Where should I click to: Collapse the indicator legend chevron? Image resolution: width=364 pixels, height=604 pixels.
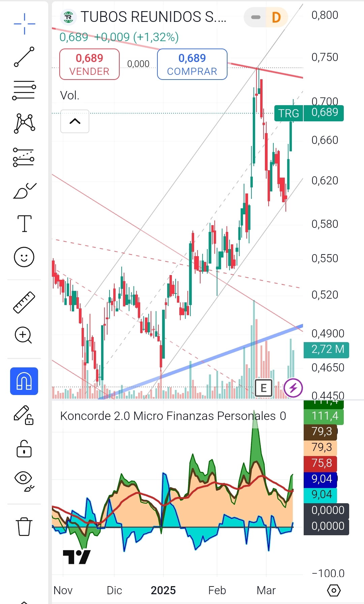(75, 121)
